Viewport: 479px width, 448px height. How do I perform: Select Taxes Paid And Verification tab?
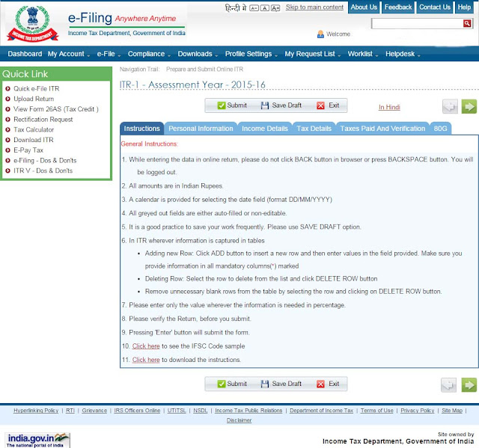point(382,129)
